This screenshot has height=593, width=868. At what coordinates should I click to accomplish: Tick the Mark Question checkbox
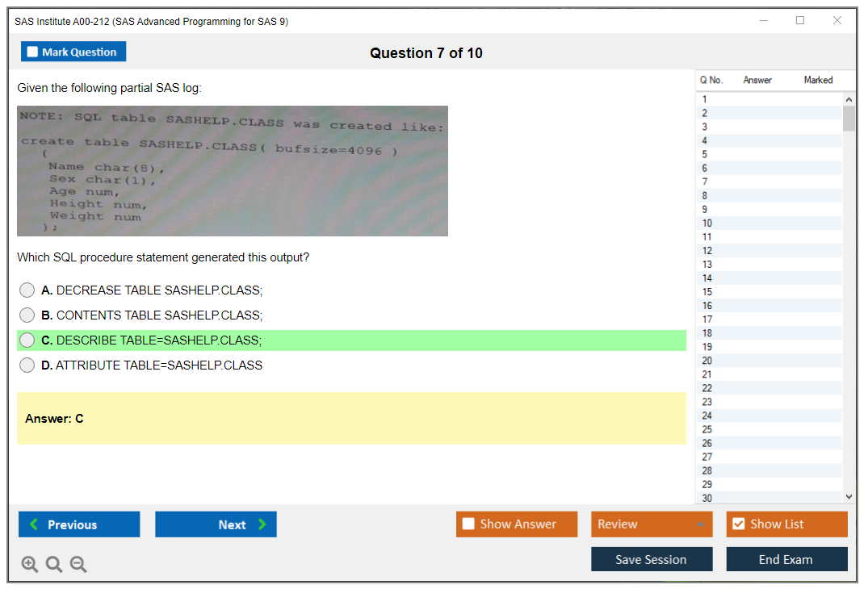pyautogui.click(x=33, y=52)
